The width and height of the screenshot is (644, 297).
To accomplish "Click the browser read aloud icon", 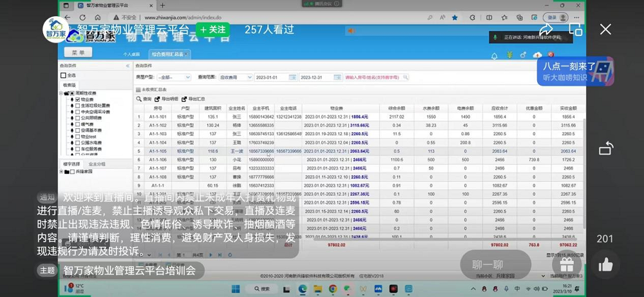I will coord(442,17).
